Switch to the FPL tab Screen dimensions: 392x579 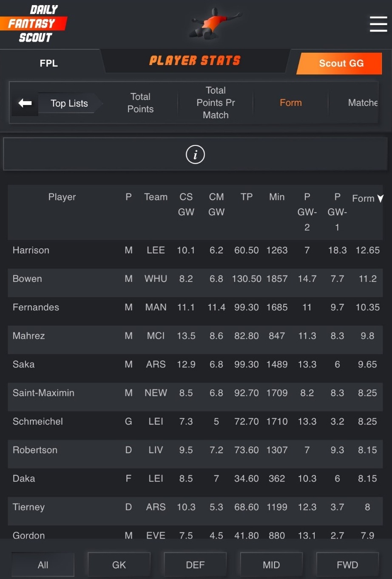(49, 63)
